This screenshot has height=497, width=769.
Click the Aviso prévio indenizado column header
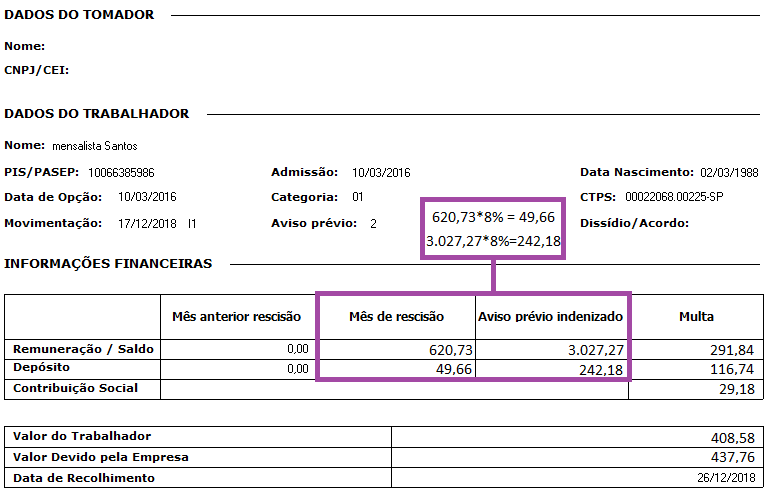coord(550,317)
